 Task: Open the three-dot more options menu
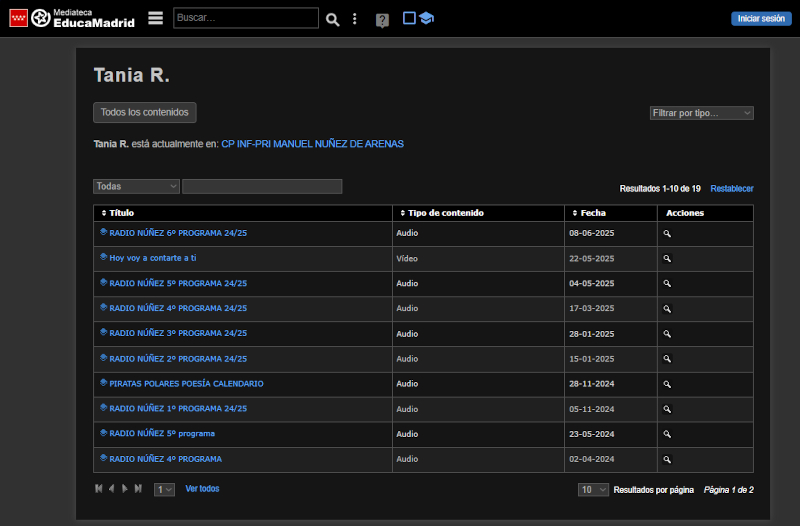tap(354, 19)
